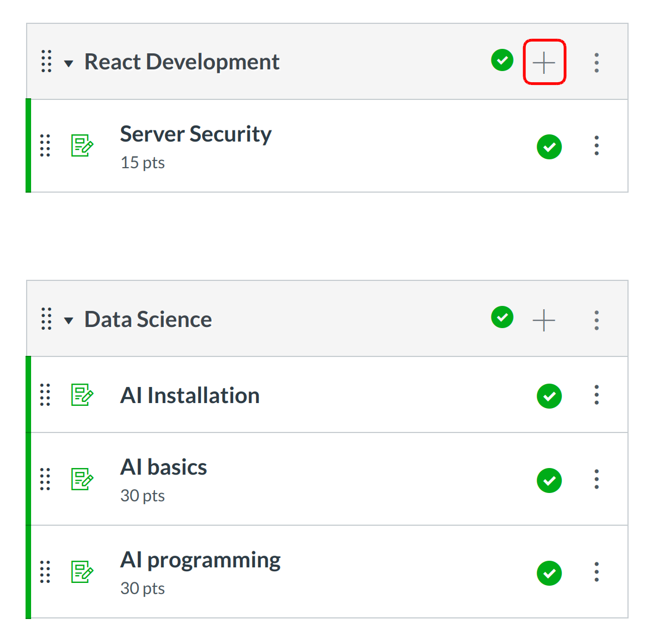Click the assignment icon beside AI basics
Viewport: 653px width, 644px height.
pos(82,479)
